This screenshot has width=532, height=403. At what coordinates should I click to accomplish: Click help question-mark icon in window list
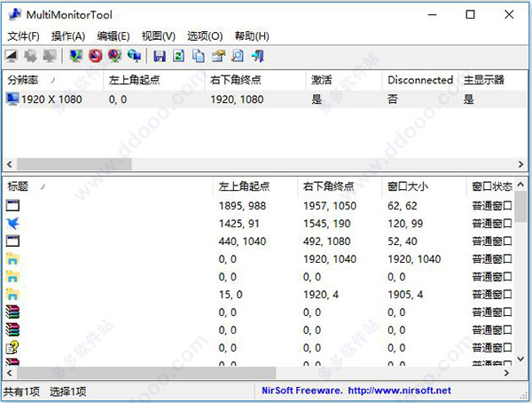[x=12, y=348]
